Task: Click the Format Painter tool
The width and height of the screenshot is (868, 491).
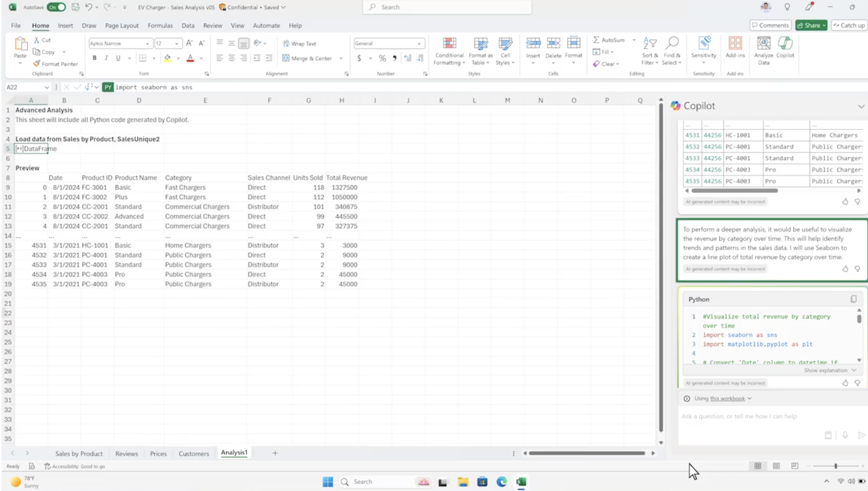Action: click(55, 64)
